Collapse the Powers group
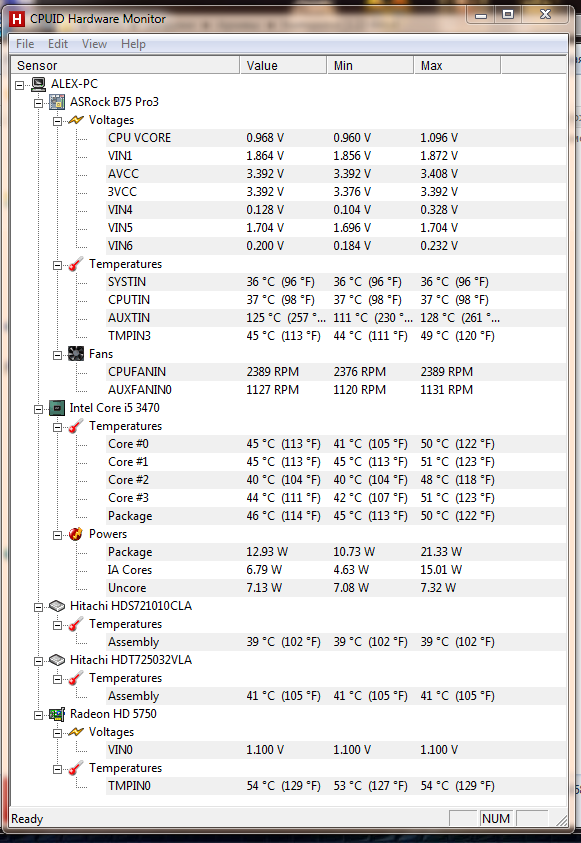581x843 pixels. [58, 534]
